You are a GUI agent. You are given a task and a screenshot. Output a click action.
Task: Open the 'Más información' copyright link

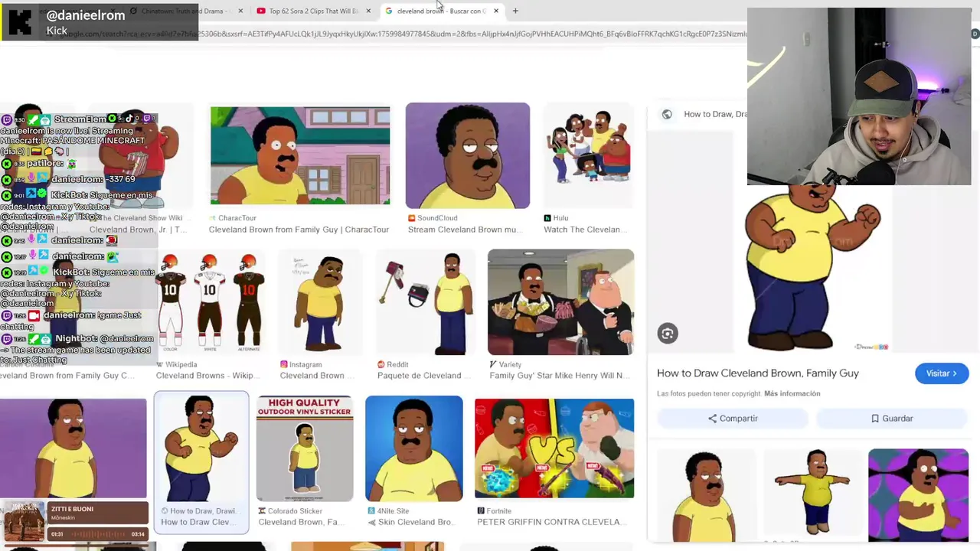792,393
